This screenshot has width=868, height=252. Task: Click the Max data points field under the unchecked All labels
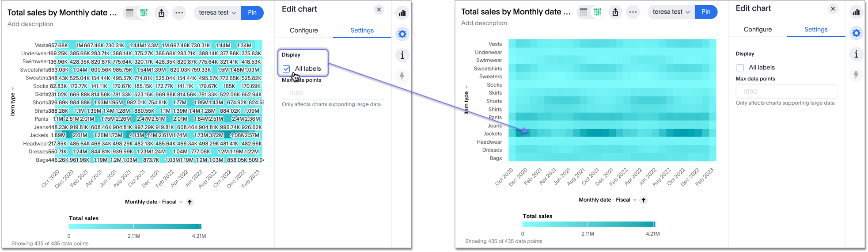(x=787, y=92)
